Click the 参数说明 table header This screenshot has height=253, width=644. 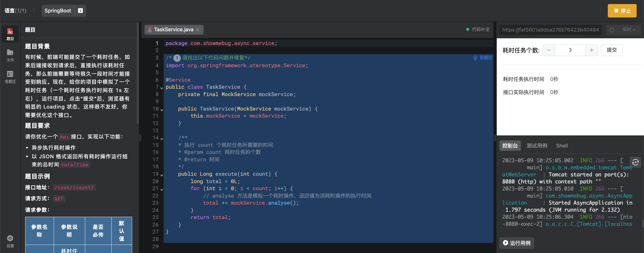tap(69, 231)
